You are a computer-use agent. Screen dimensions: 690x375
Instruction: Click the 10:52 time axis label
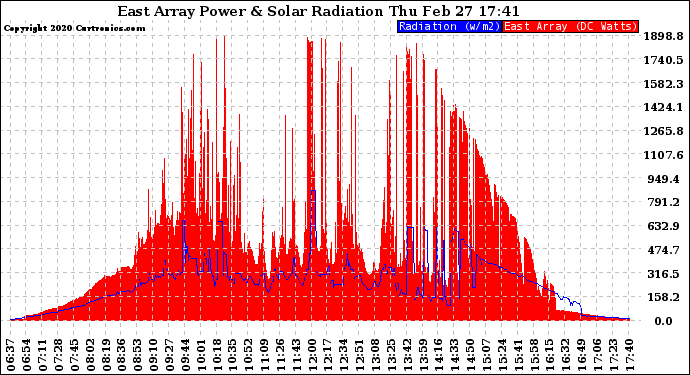[x=248, y=355]
